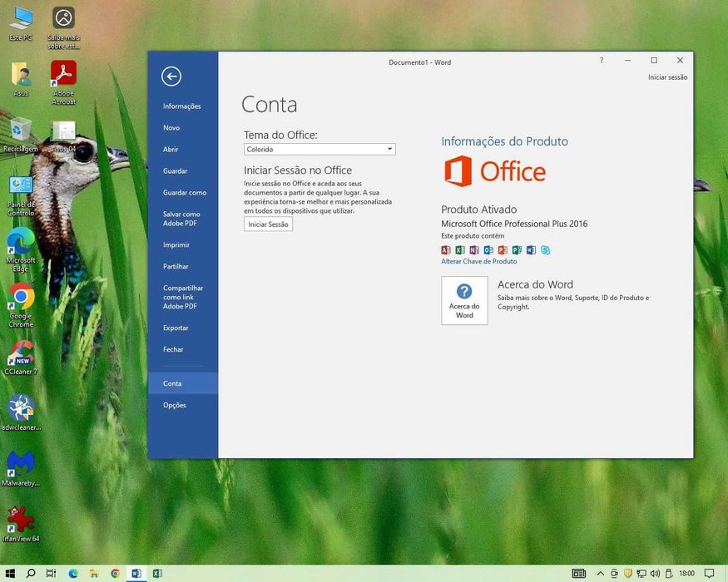Open File Explorer from taskbar
This screenshot has width=728, height=582.
(x=94, y=574)
